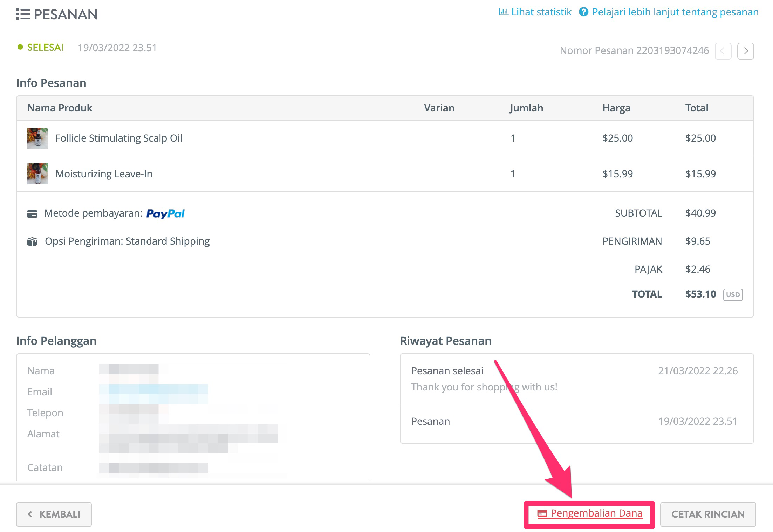This screenshot has height=532, width=773.
Task: Click the KEMBALI back button
Action: (54, 514)
